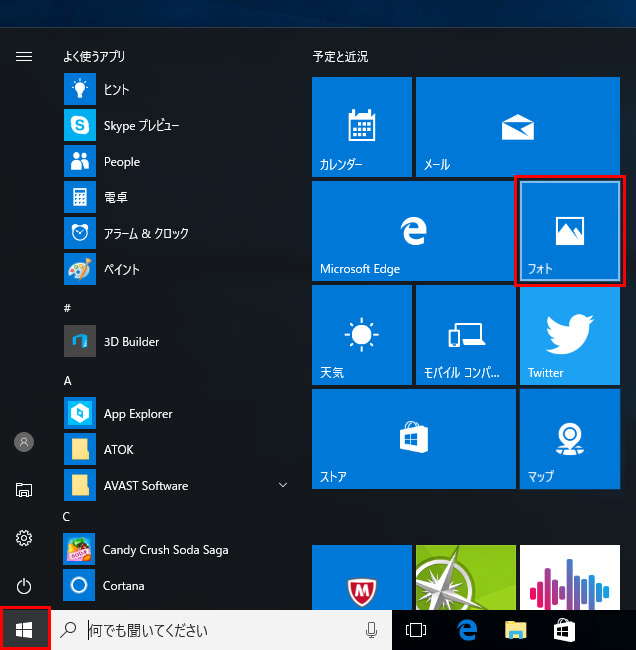
Task: Open the 天気 weather tile
Action: pos(361,335)
